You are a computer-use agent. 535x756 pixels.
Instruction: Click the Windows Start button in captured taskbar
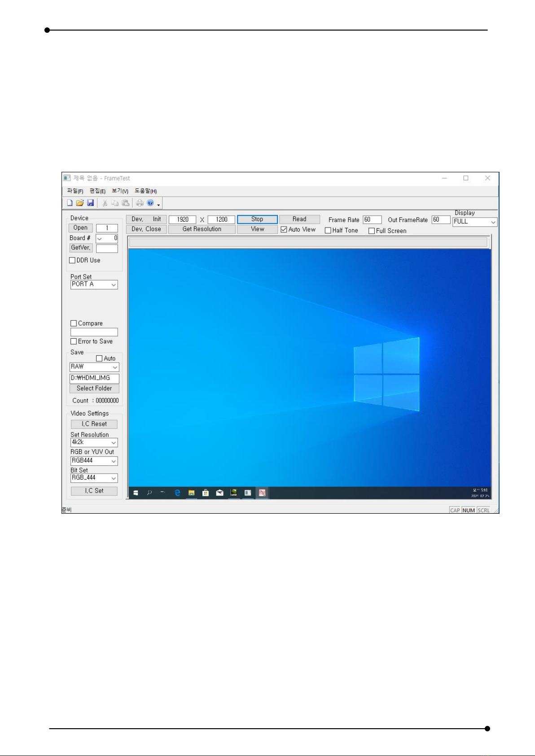click(x=136, y=493)
